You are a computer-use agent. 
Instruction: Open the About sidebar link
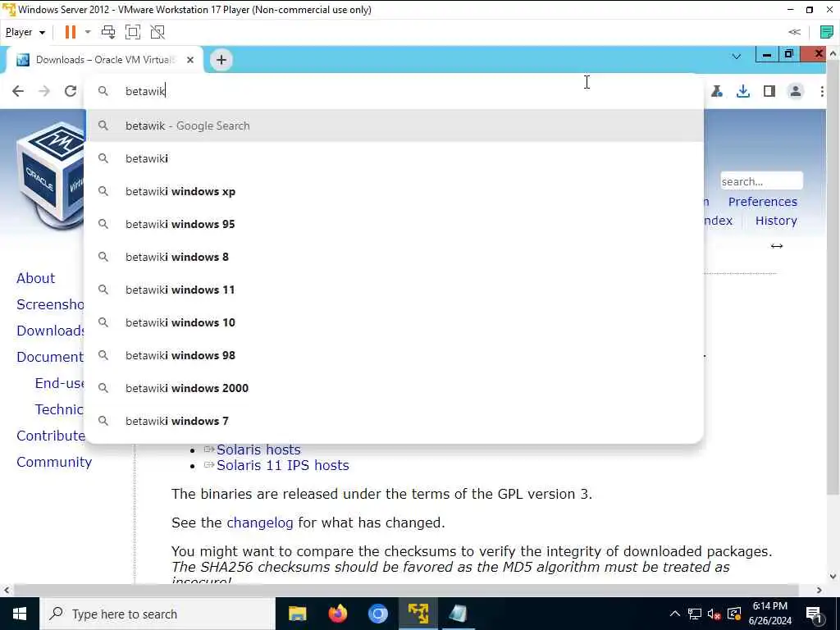pos(36,278)
